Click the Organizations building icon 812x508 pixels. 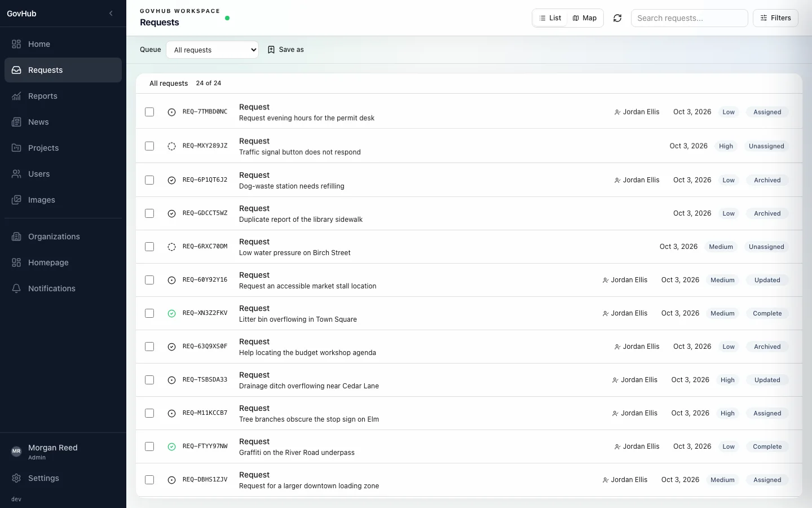click(x=16, y=237)
